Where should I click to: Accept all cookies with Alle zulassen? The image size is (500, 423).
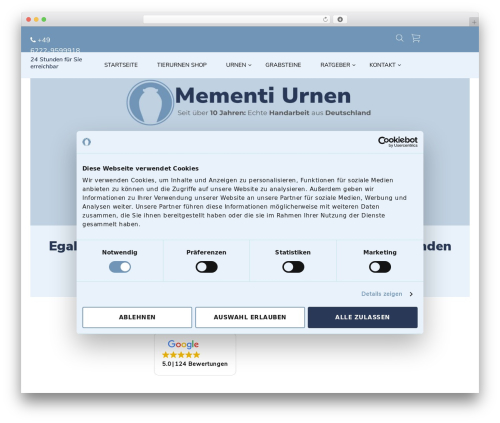click(x=362, y=317)
